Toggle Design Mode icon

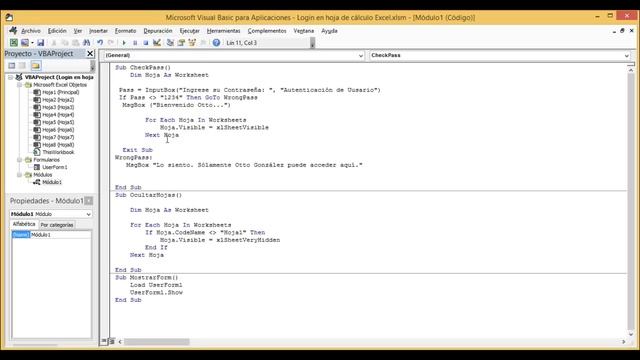[x=157, y=42]
